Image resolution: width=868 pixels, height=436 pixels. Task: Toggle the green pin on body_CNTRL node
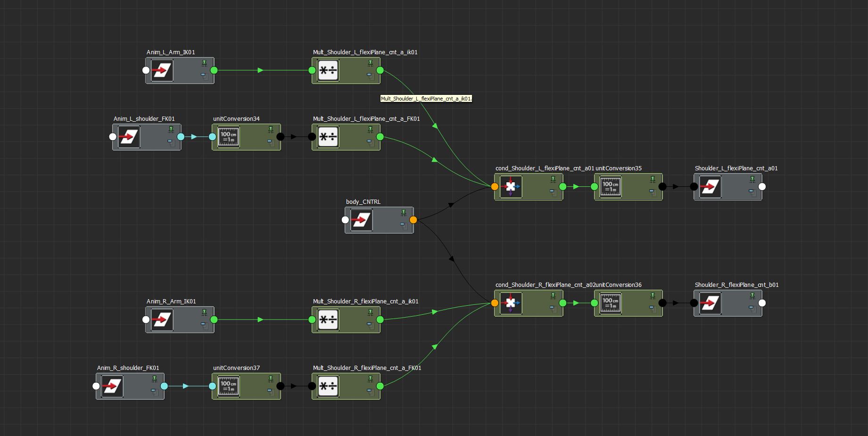coord(404,212)
